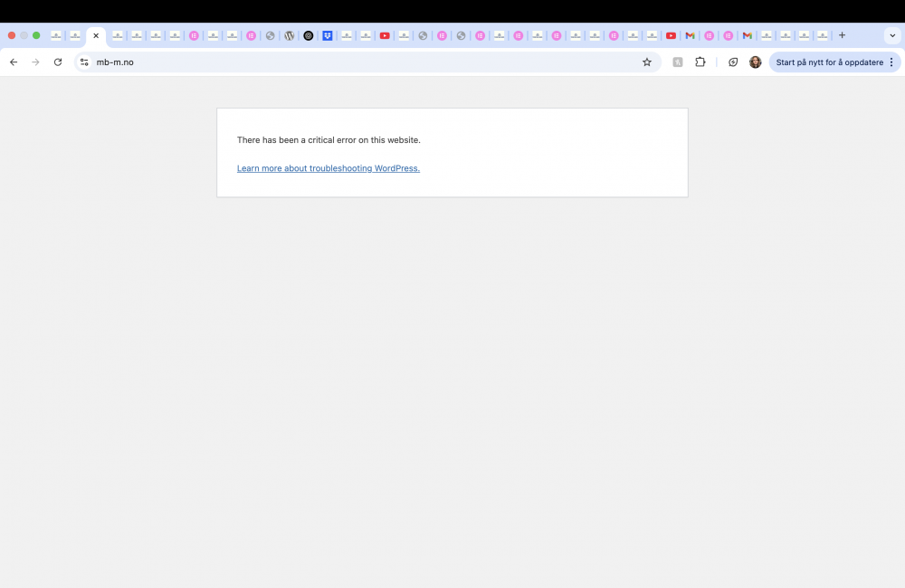Screen dimensions: 905x588
Task: Open a new tab with the plus button
Action: (842, 36)
